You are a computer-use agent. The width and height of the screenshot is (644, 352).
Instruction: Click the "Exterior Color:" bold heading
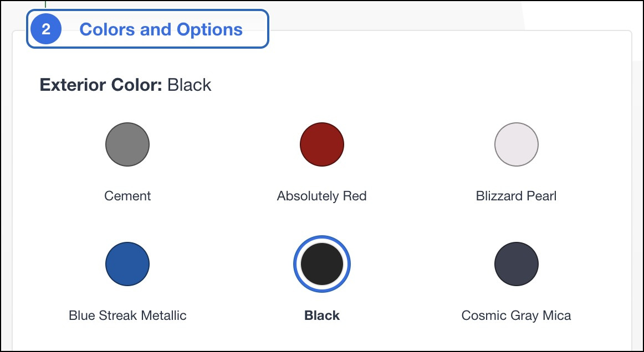pos(101,85)
